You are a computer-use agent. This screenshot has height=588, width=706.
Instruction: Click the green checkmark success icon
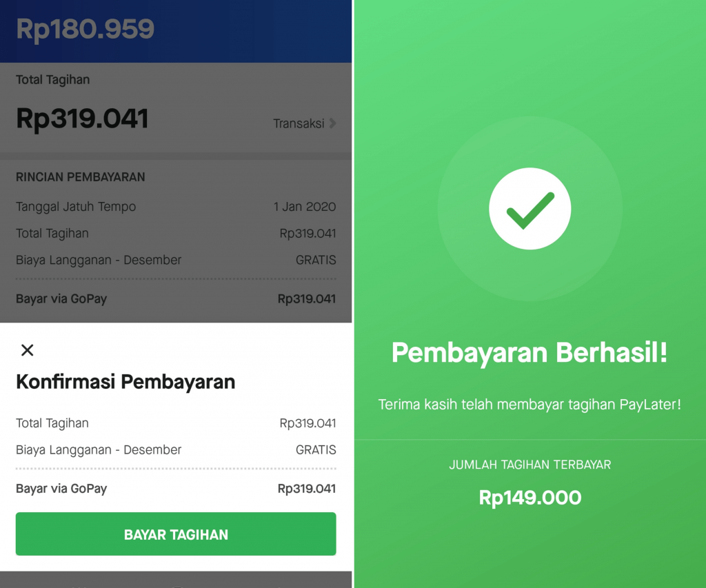click(529, 207)
